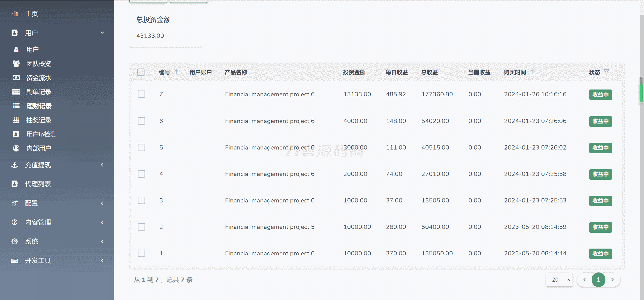The image size is (644, 300).
Task: Sort by purchase time arrow icon
Action: pyautogui.click(x=532, y=72)
